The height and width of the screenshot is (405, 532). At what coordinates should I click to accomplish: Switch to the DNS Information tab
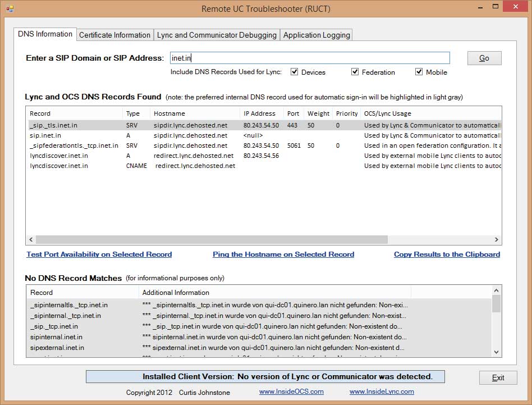pos(45,34)
